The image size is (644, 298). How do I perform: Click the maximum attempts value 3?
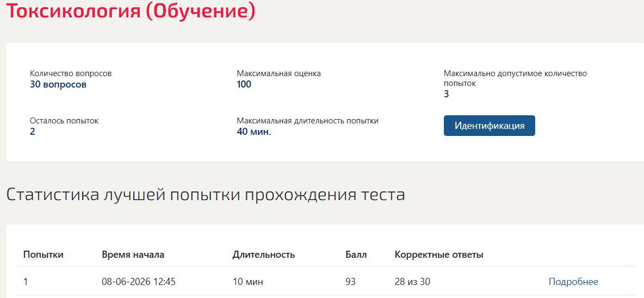(x=447, y=95)
